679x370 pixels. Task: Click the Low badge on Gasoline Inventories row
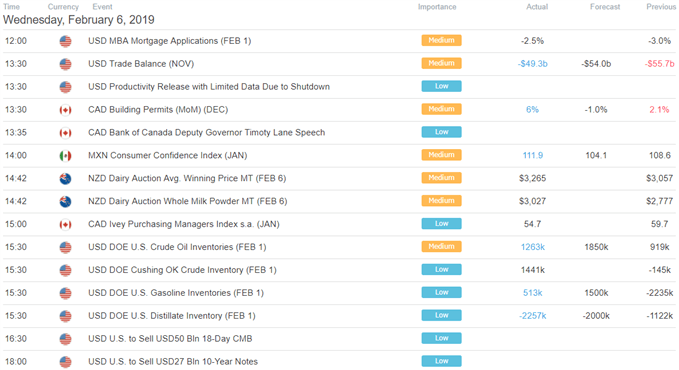pos(441,292)
